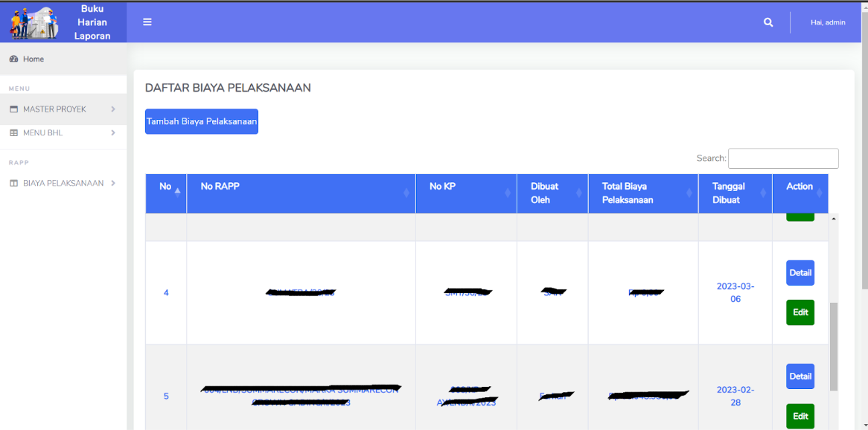Click the Tambah Biaya Pelaksanaan button
868x430 pixels.
coord(201,121)
